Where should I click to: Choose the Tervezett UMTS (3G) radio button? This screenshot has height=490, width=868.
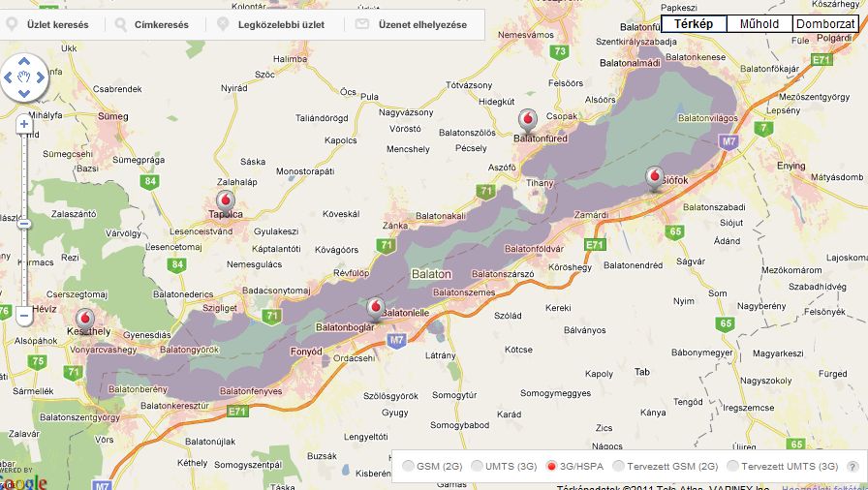pyautogui.click(x=732, y=467)
